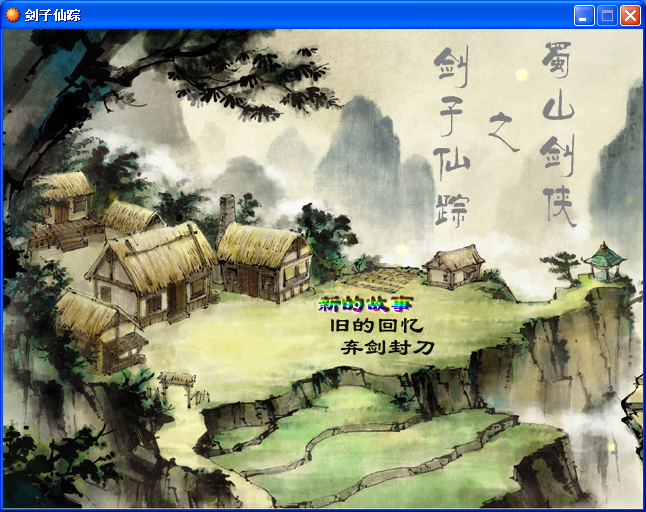Quit the game via 弃剑封刀

(x=388, y=348)
